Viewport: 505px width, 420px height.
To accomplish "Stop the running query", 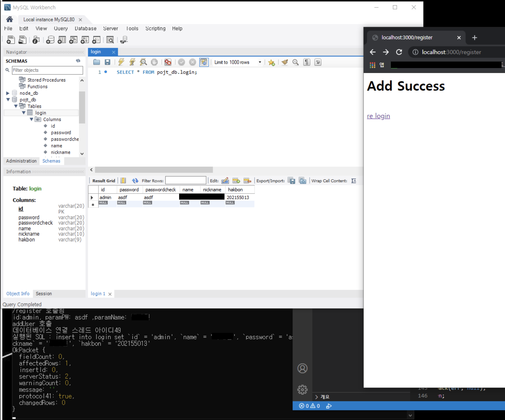I will coord(154,62).
